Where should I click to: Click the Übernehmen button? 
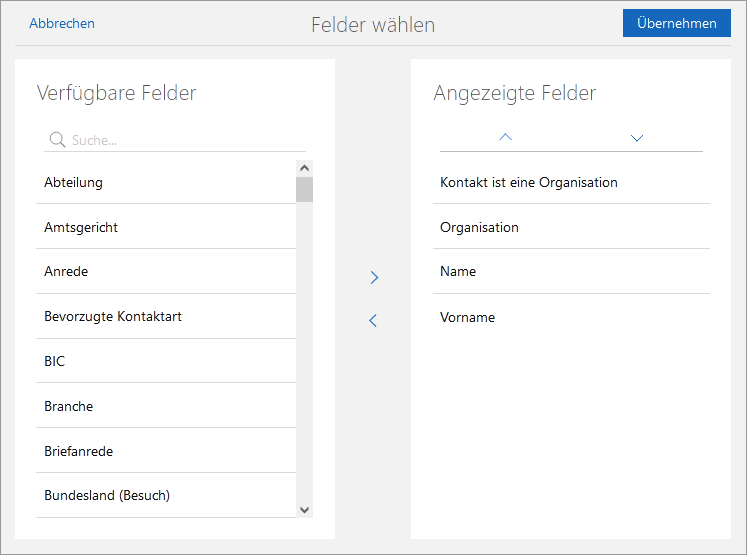pyautogui.click(x=676, y=23)
